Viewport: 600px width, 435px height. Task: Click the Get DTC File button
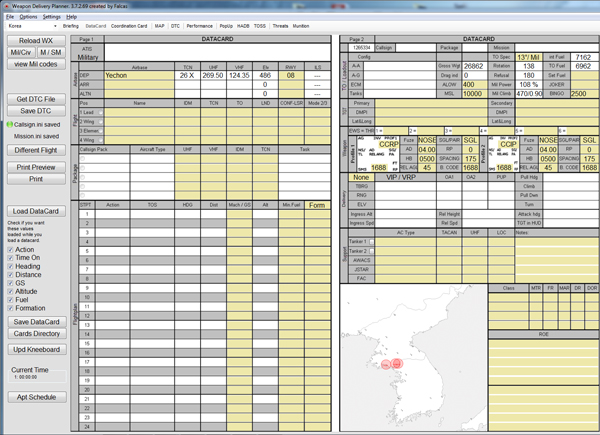pos(36,99)
